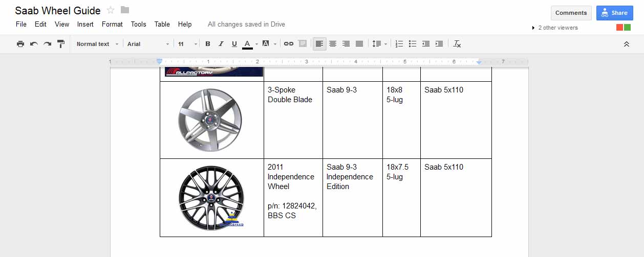Viewport: 644px width, 257px height.
Task: Click the 18x7.5 5-lug cell
Action: tap(401, 198)
